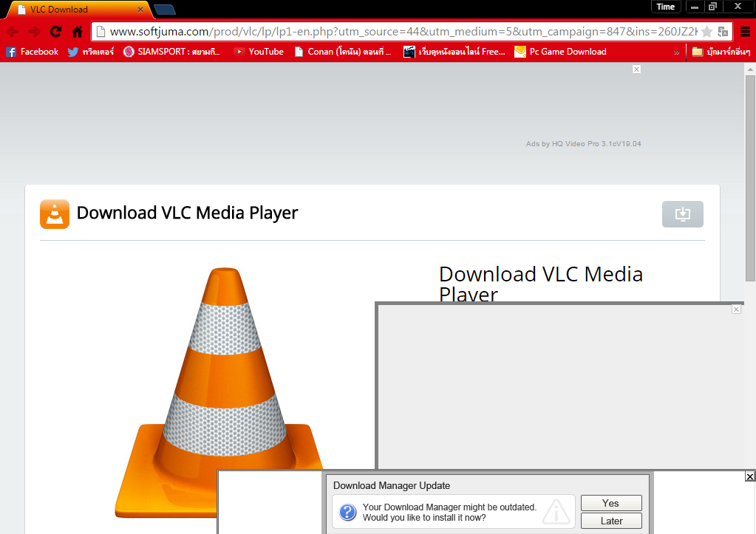Open the movie site bookmark with clapperboard icon
756x534 pixels.
(x=454, y=52)
